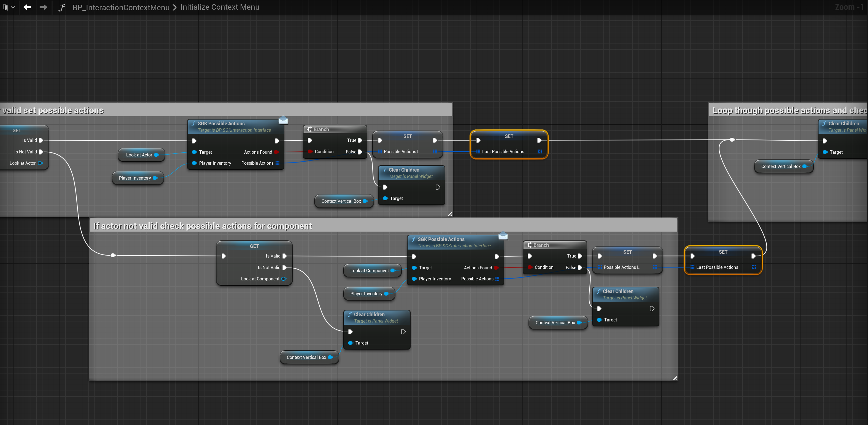The width and height of the screenshot is (868, 425).
Task: Click the Branch icon on top Branch node
Action: tap(309, 129)
